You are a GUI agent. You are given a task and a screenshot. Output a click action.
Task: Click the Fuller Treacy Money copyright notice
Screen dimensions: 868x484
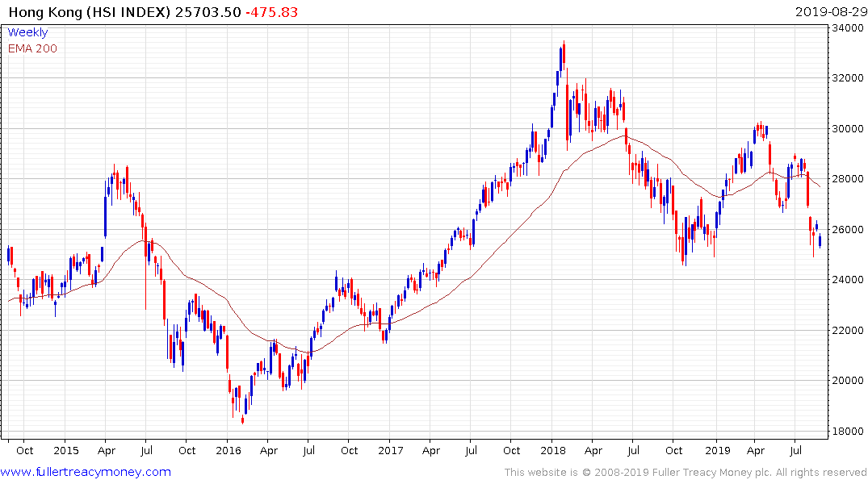(686, 473)
